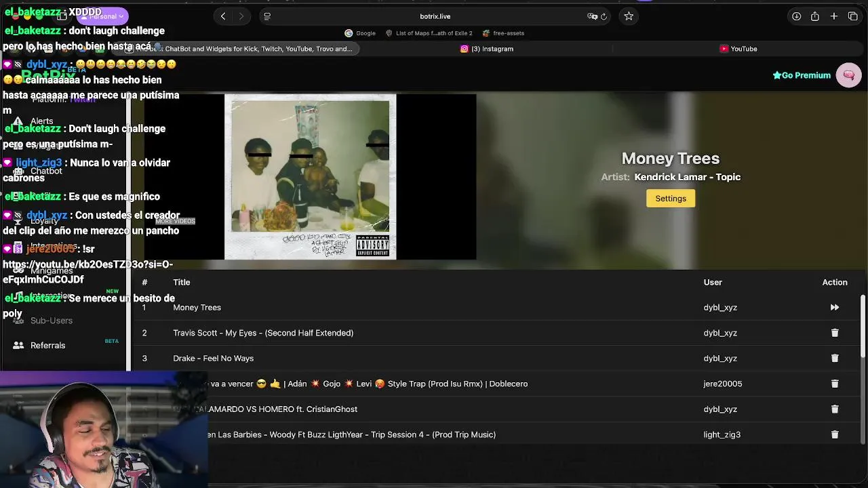The width and height of the screenshot is (868, 488).
Task: Click user jere20005 in queue
Action: tap(723, 384)
